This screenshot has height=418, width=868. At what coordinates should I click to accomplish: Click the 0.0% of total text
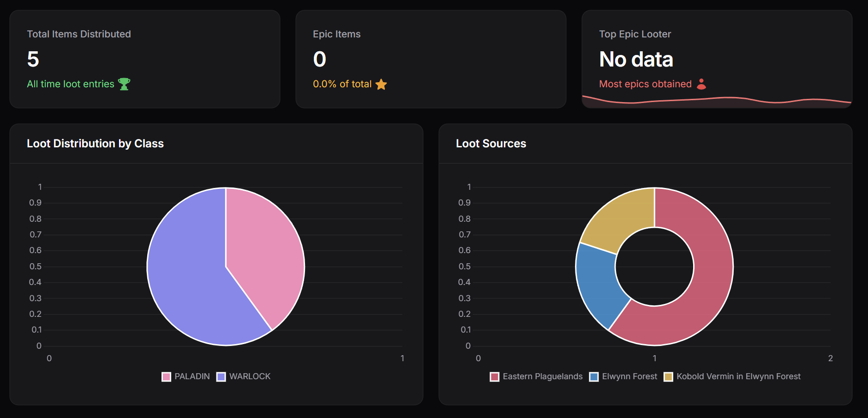point(342,84)
